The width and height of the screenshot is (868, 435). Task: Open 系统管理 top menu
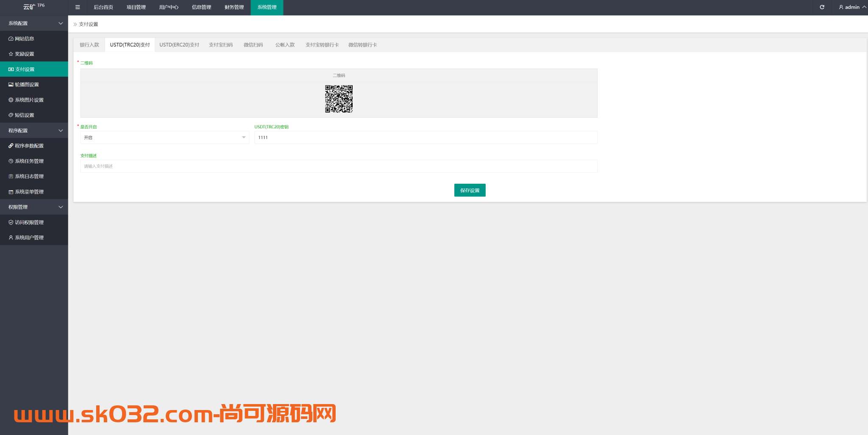coord(267,7)
